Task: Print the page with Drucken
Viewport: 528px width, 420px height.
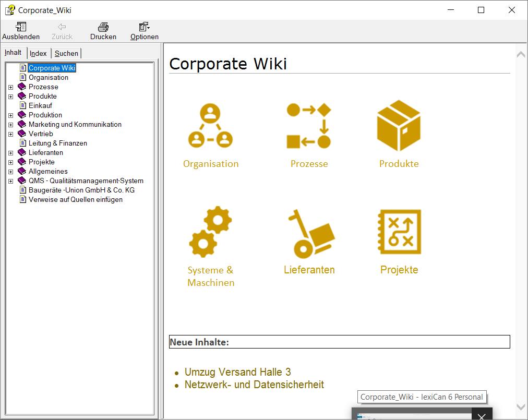Action: 103,31
